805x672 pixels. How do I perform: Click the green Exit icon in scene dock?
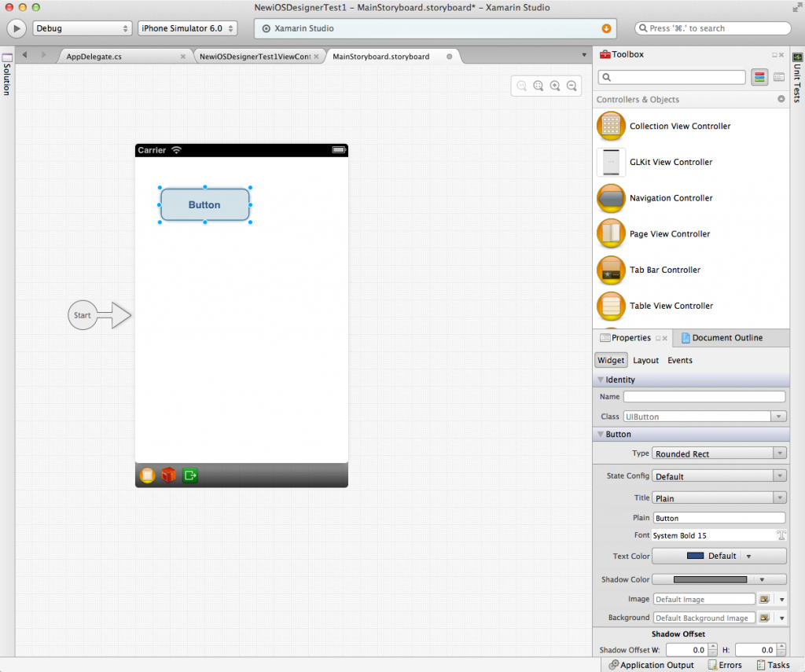click(190, 476)
